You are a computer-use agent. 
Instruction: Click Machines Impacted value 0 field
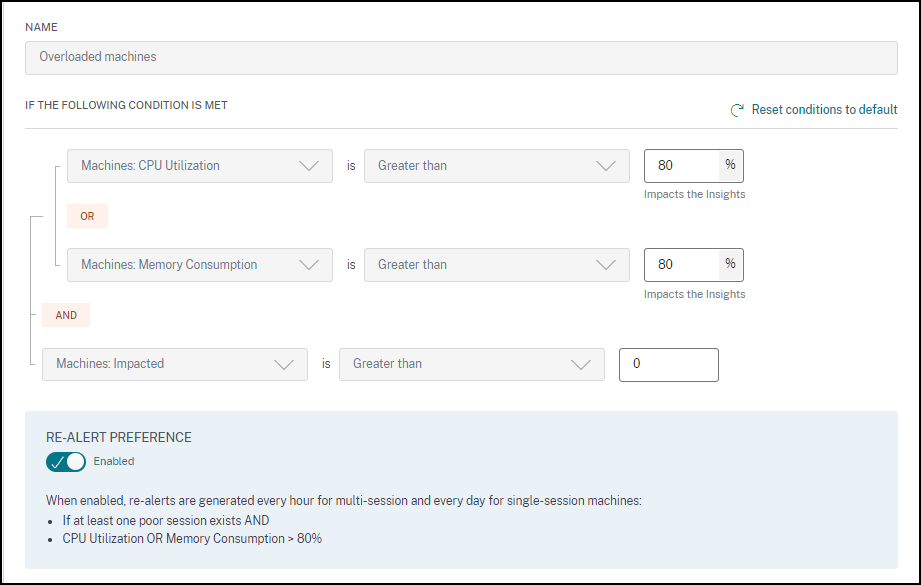pos(668,364)
